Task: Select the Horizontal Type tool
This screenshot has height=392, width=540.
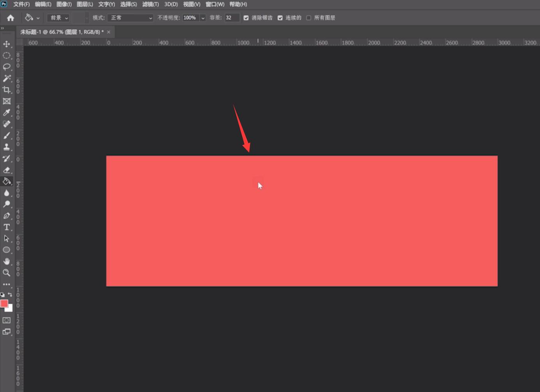Action: 7,227
